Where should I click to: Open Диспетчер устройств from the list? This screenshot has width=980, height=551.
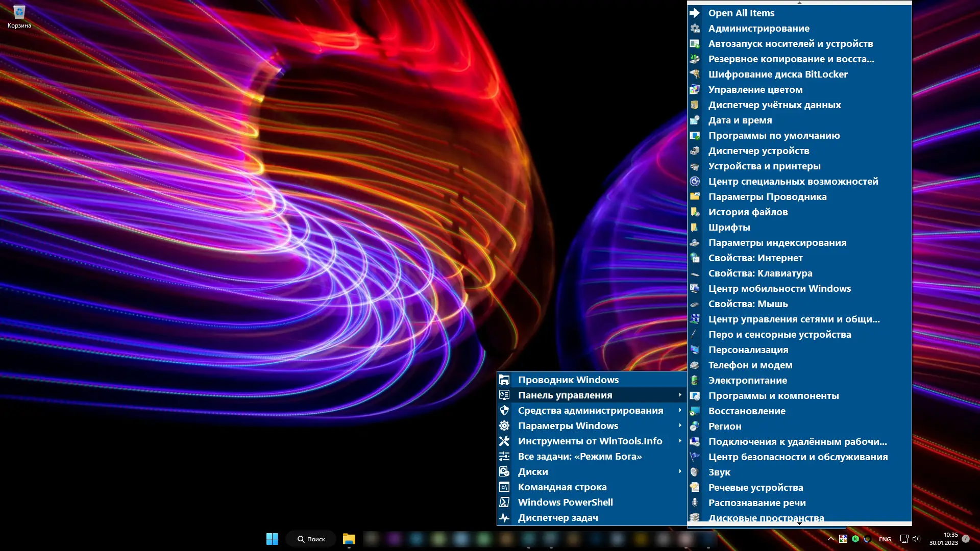click(x=758, y=151)
